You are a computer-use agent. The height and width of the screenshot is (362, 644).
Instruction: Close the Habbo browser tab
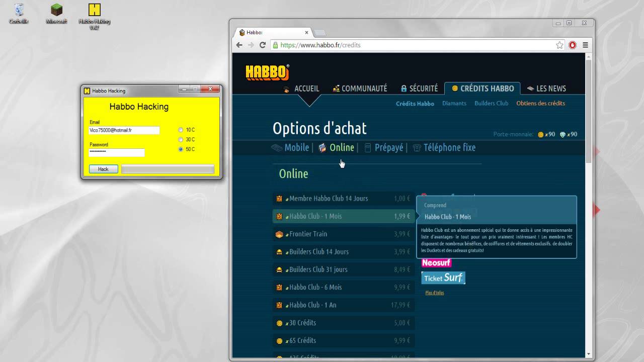[x=307, y=32]
